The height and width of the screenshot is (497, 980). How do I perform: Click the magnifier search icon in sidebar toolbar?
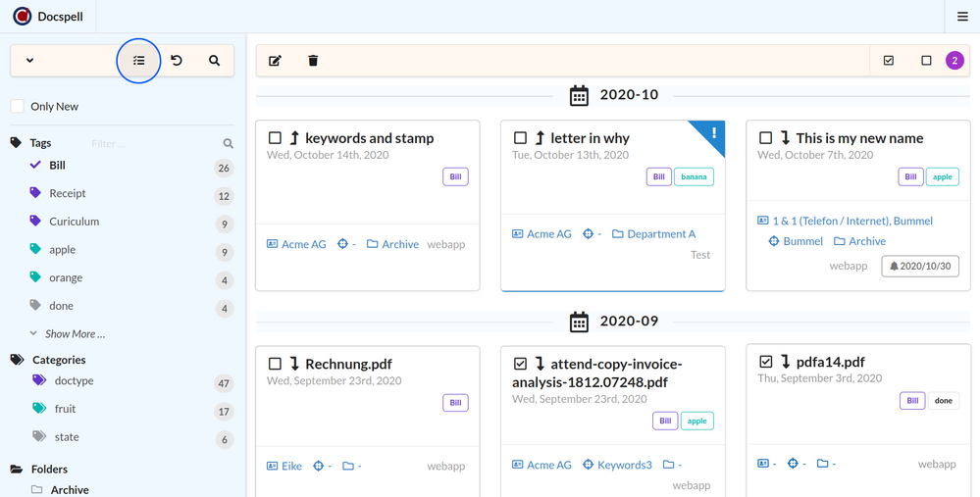[x=214, y=61]
